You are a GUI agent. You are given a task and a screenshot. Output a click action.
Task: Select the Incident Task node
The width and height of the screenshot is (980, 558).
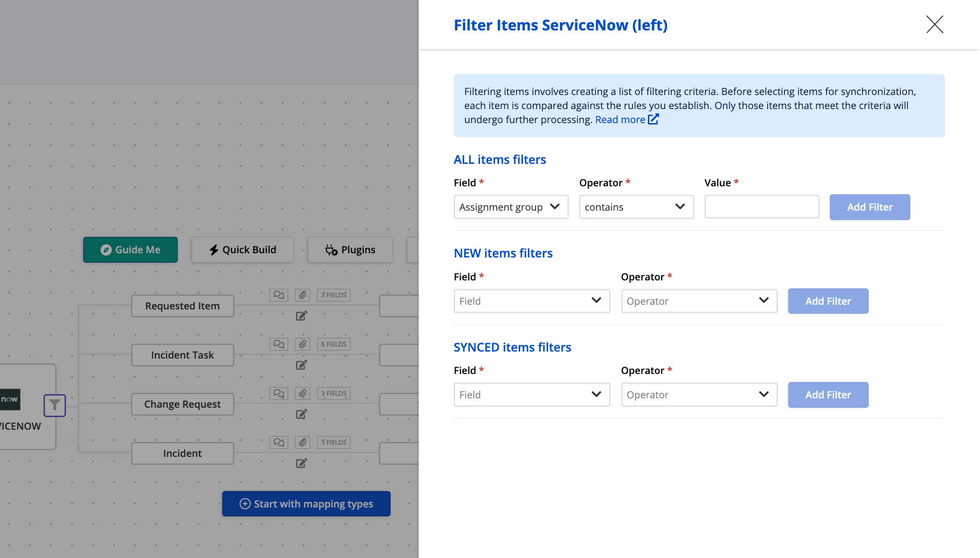[182, 355]
